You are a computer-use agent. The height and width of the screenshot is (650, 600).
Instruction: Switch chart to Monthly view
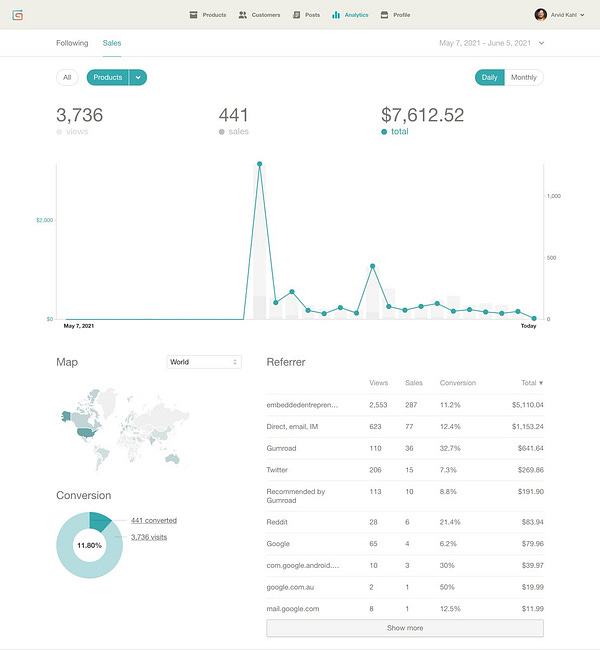524,78
